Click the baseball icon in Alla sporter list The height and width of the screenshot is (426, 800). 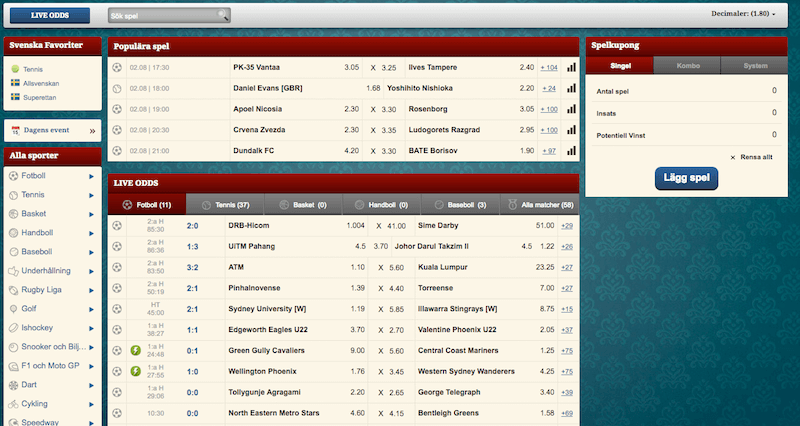(13, 252)
